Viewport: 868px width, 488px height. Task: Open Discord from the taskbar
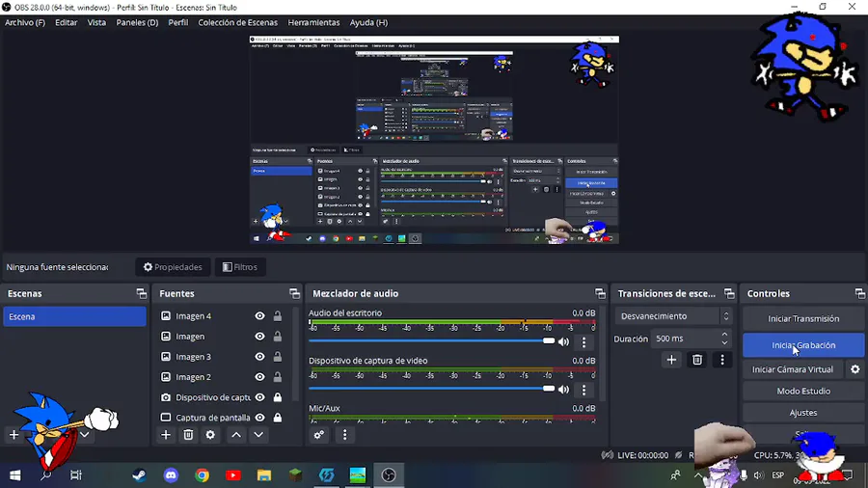(x=171, y=475)
